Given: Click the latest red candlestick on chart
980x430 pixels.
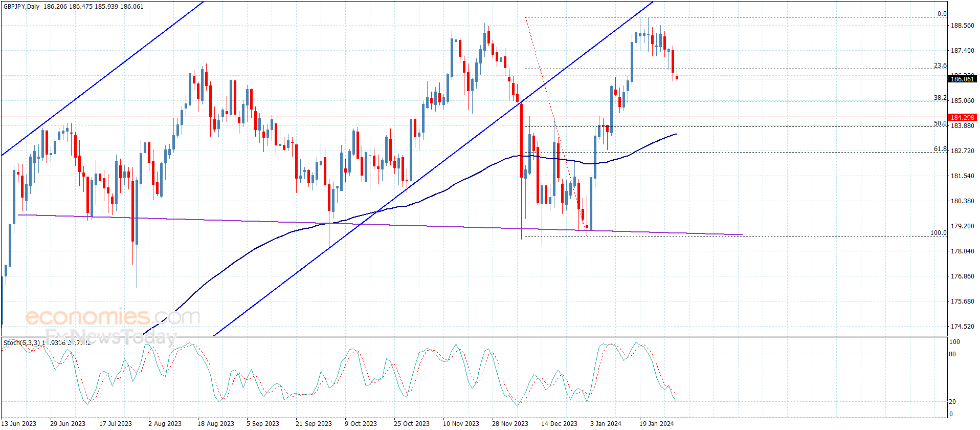Looking at the screenshot, I should pos(677,78).
